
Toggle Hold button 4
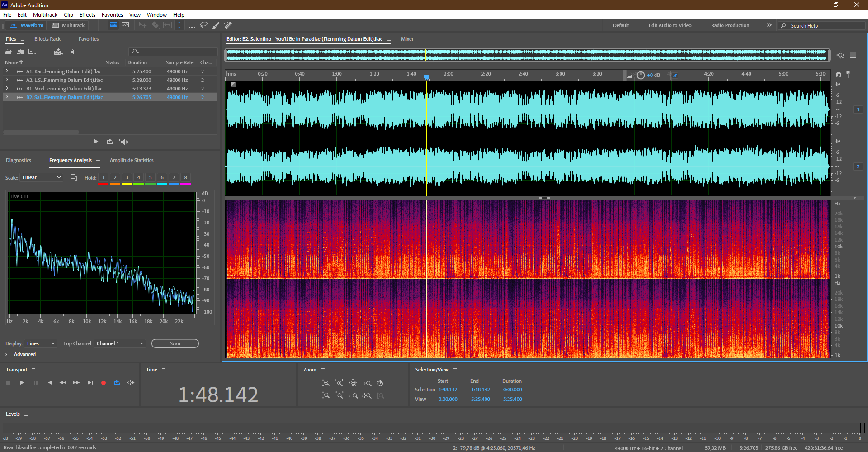click(x=138, y=177)
